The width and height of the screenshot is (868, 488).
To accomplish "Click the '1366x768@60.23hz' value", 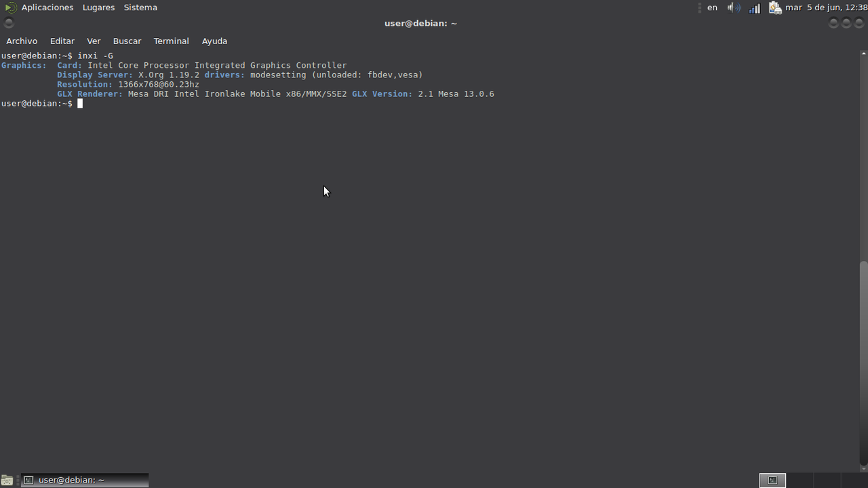I will 159,85.
